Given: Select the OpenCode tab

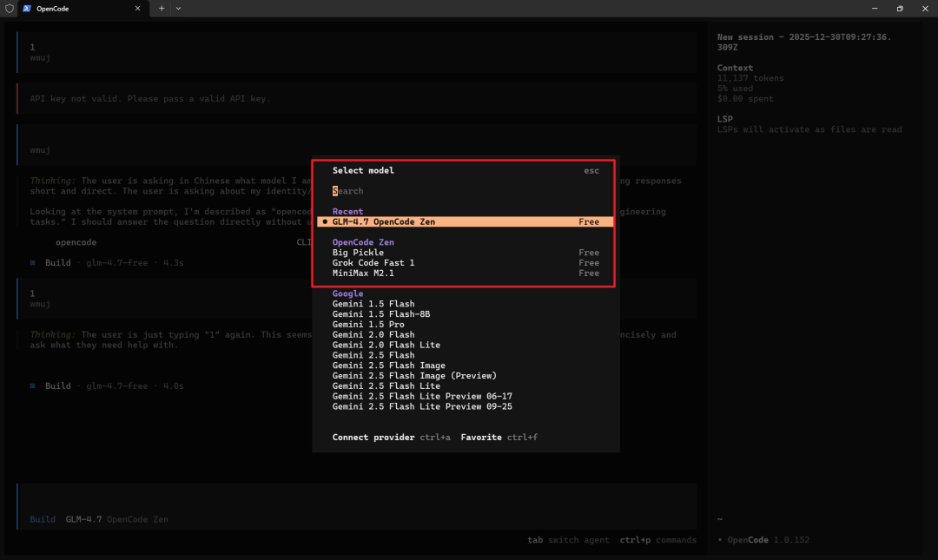Looking at the screenshot, I should tap(83, 9).
